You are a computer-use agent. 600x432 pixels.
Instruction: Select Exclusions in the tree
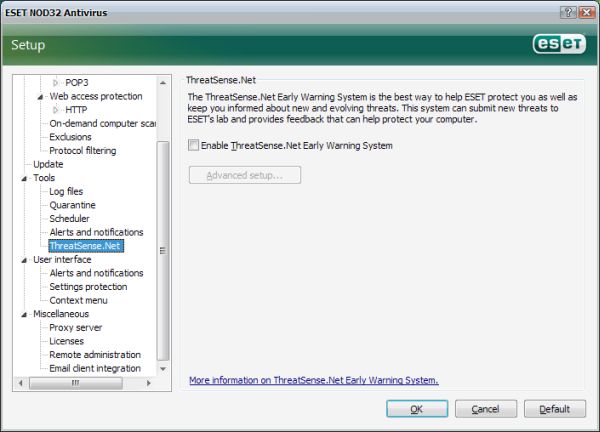tap(70, 137)
